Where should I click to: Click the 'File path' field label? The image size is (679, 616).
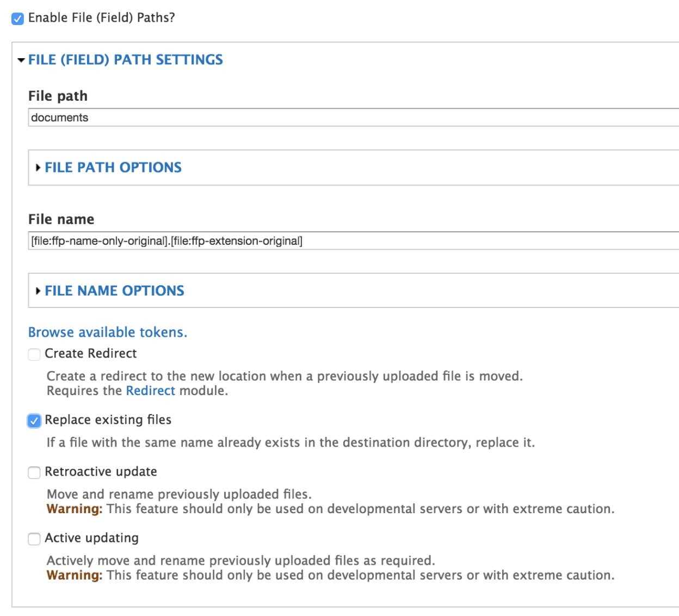(x=58, y=96)
